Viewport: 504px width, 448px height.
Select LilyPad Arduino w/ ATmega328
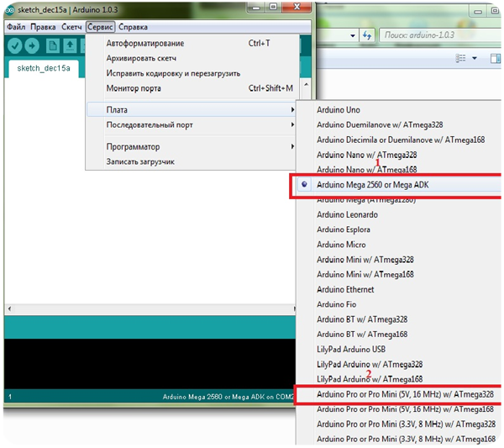398,365
